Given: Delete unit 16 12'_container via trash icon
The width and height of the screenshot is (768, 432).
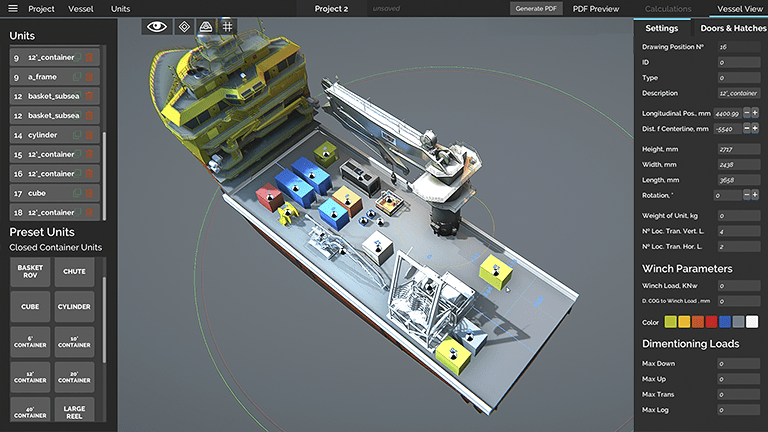Looking at the screenshot, I should click(x=89, y=173).
